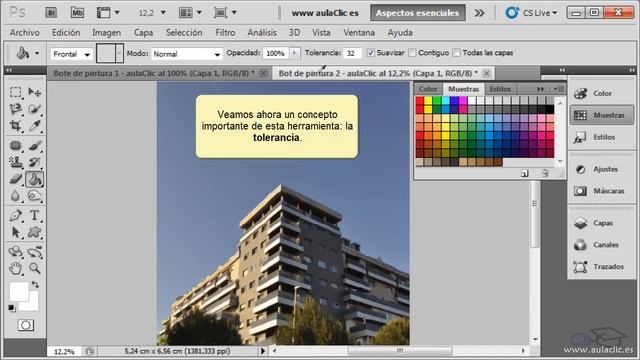The height and width of the screenshot is (360, 640).
Task: Open the CS Live menu
Action: tap(531, 13)
